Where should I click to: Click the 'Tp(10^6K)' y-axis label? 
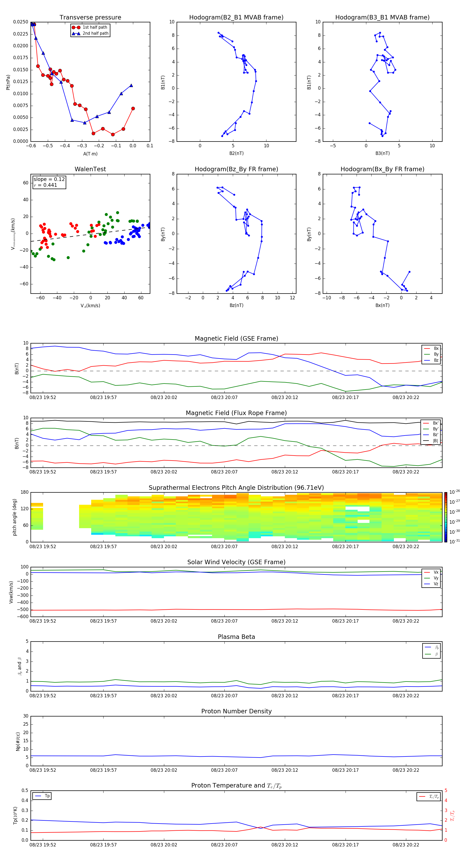[15, 815]
